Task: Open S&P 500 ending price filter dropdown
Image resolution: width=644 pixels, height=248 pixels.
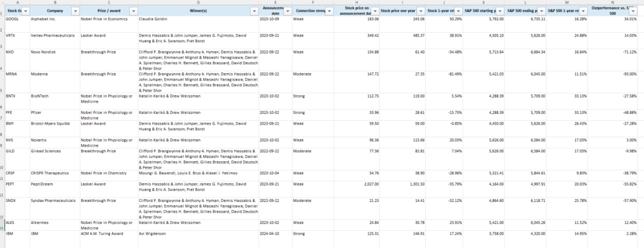Action: pos(541,11)
